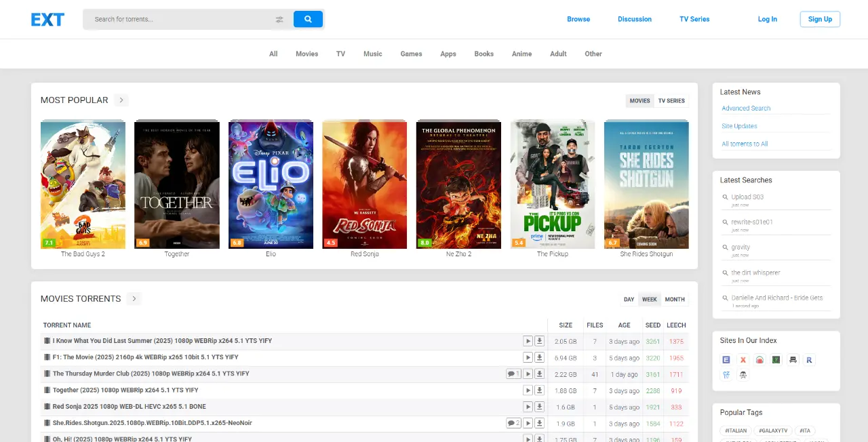Open the Apps category tab
Viewport: 868px width, 442px height.
click(x=448, y=54)
